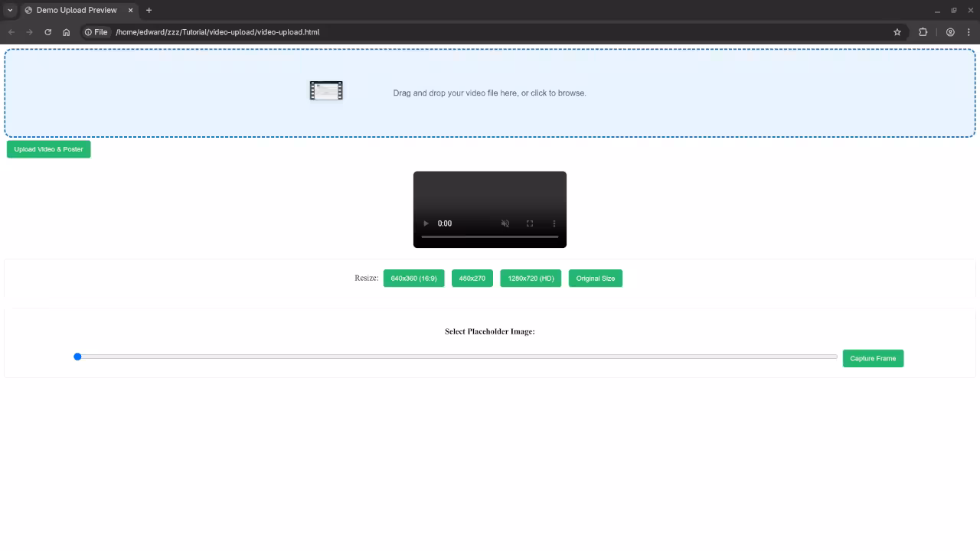This screenshot has height=551, width=980.
Task: Reload the page with the refresh icon
Action: 47,32
